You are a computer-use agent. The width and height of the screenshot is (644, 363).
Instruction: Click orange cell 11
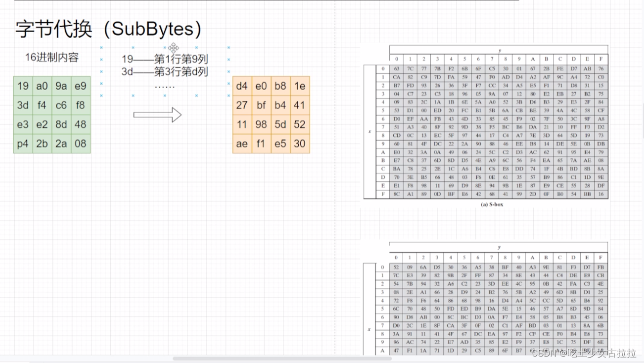(242, 125)
